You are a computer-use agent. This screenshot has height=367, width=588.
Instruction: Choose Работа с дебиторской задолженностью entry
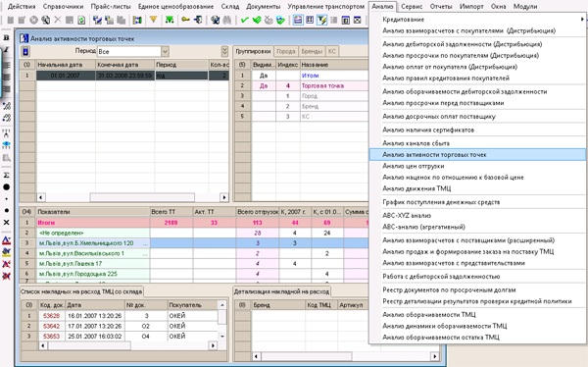(x=441, y=277)
